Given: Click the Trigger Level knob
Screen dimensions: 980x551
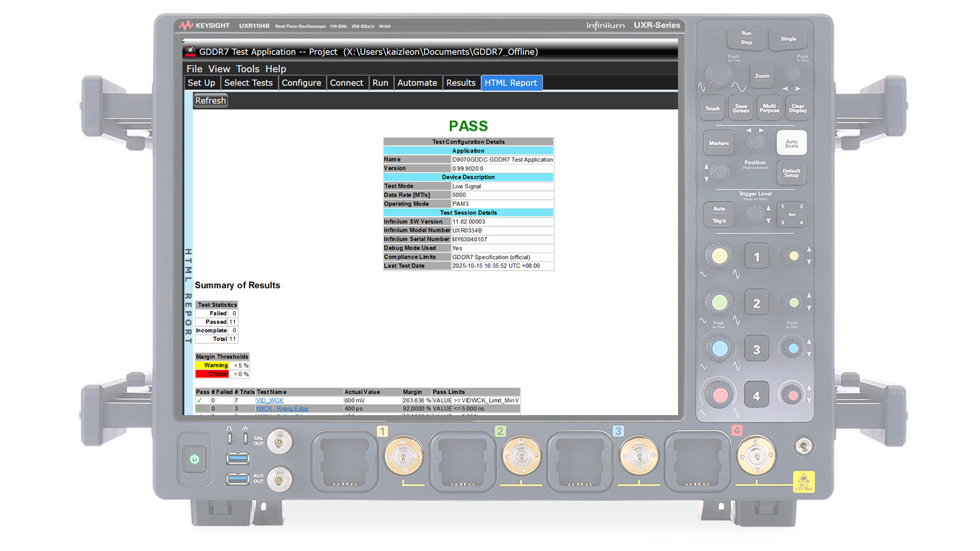Looking at the screenshot, I should (x=755, y=214).
